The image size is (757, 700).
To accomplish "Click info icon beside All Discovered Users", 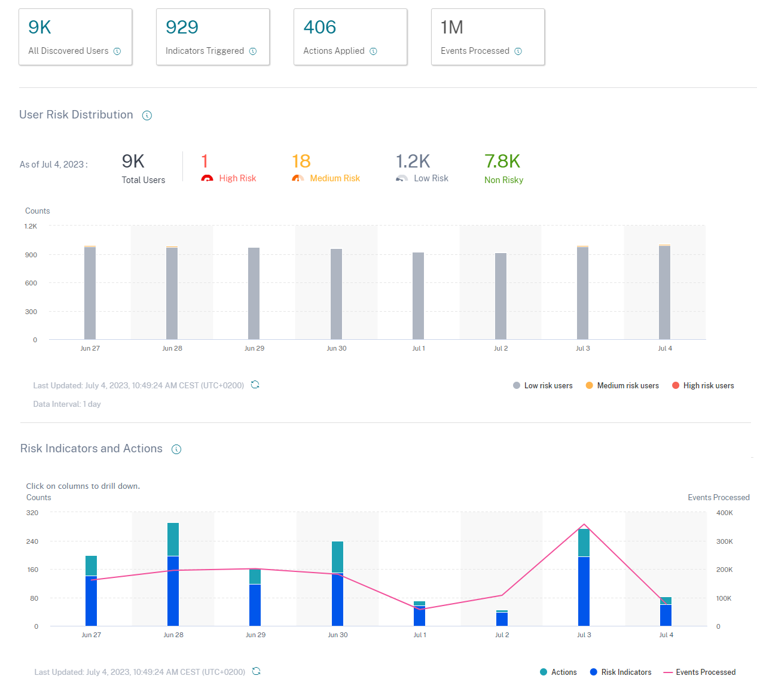I will coord(117,51).
